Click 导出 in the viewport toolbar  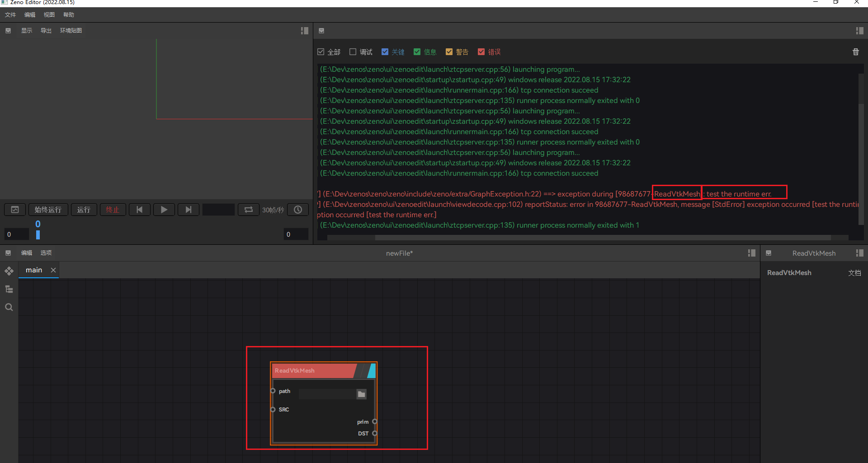46,31
